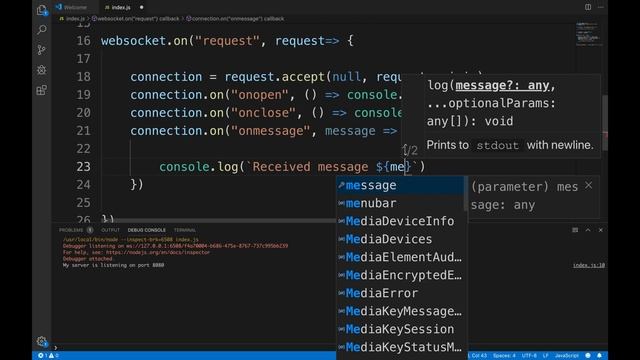Click the signature overload 1/2 indicator
640x360 pixels.
tap(410, 150)
